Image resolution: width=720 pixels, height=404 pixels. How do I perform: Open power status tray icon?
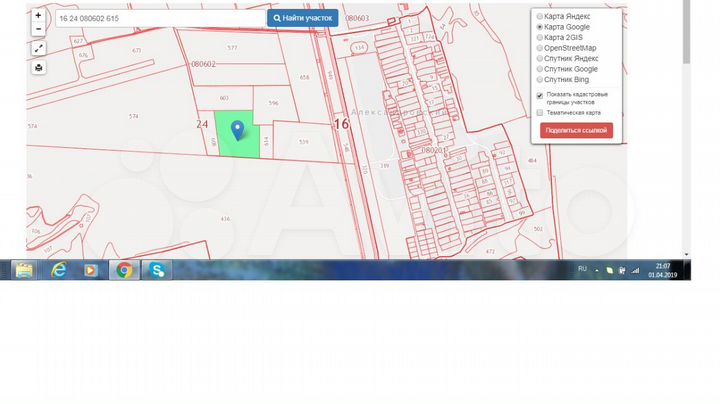(x=622, y=270)
